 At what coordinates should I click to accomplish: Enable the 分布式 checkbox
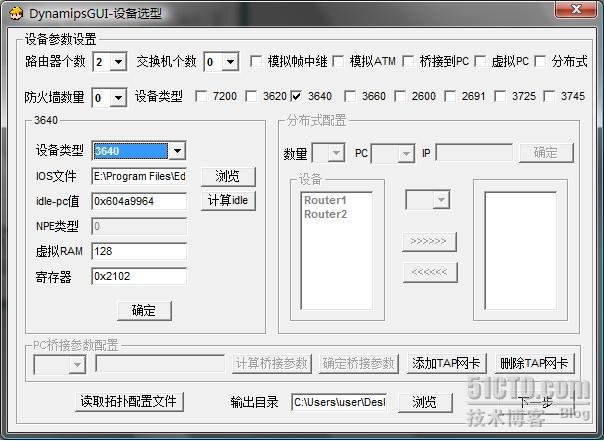[540, 61]
